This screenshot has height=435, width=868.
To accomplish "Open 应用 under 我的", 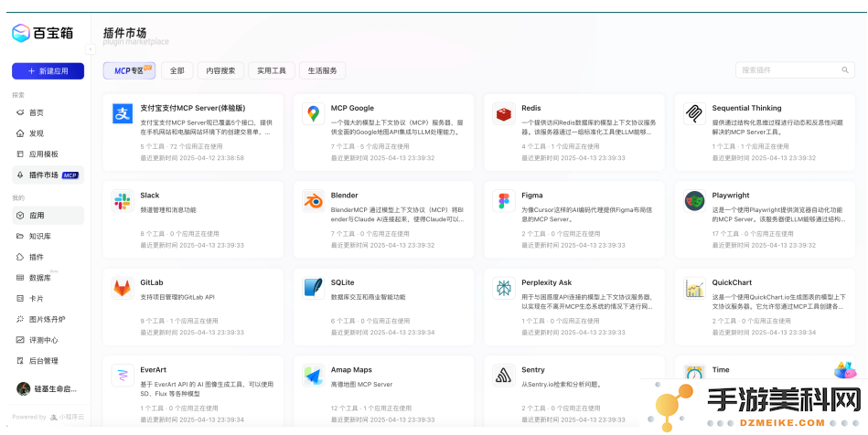I will coord(48,216).
